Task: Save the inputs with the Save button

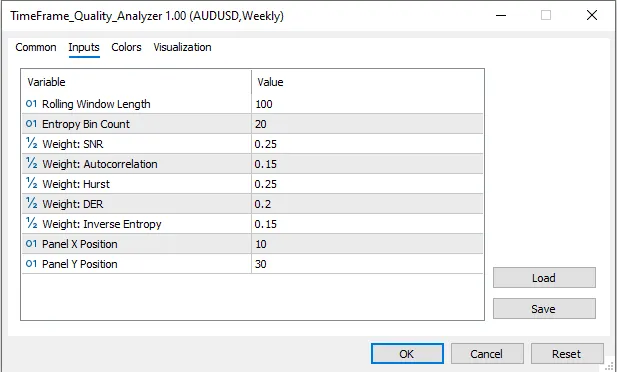Action: (544, 309)
